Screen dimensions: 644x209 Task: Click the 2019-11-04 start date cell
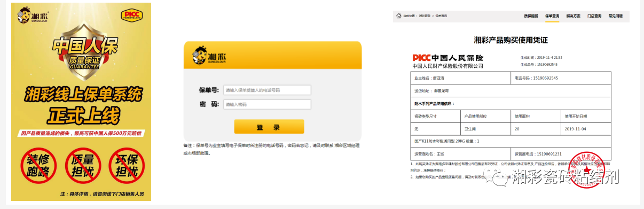pyautogui.click(x=586, y=129)
